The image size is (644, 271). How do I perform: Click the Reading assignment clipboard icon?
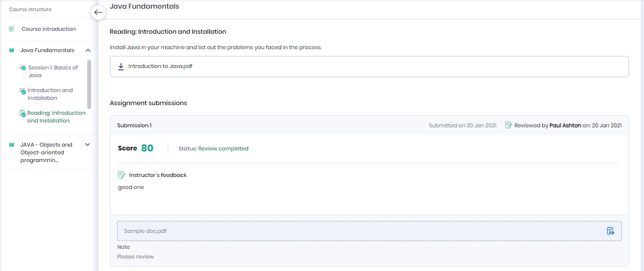pyautogui.click(x=22, y=113)
